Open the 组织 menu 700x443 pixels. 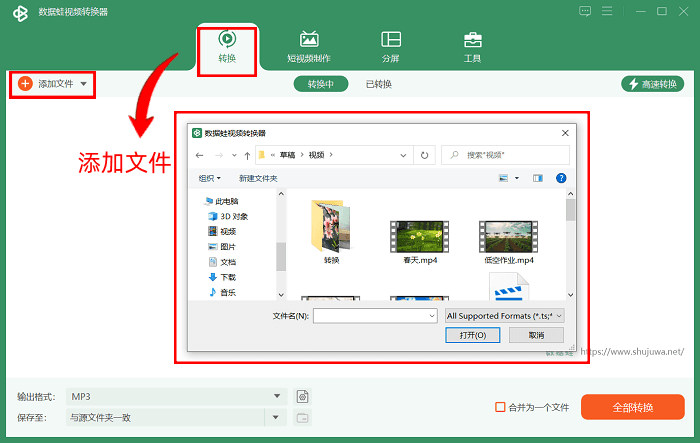209,178
